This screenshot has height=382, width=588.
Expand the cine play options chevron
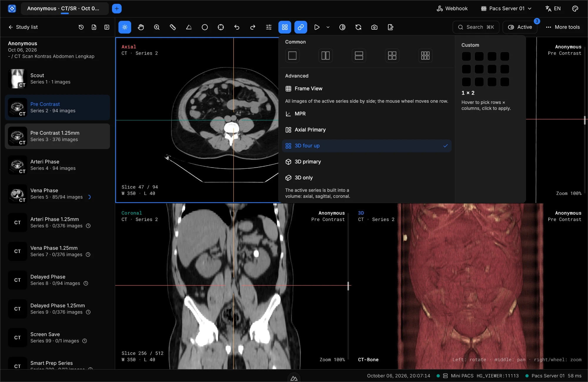tap(328, 27)
